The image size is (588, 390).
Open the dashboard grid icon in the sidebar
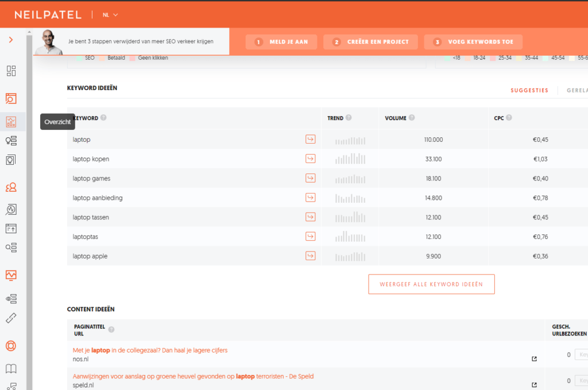11,71
